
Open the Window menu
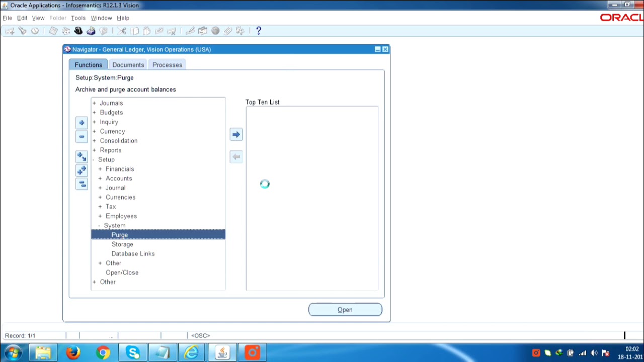click(101, 18)
